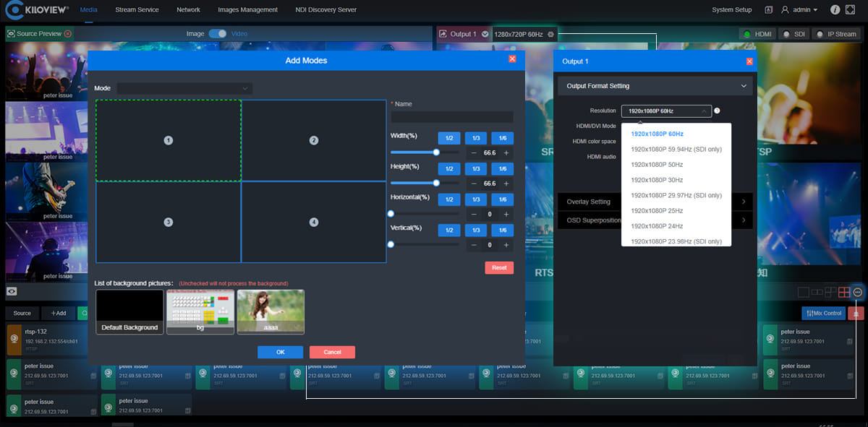The image size is (868, 427).
Task: Click the Width(%) slider handle
Action: tap(436, 152)
